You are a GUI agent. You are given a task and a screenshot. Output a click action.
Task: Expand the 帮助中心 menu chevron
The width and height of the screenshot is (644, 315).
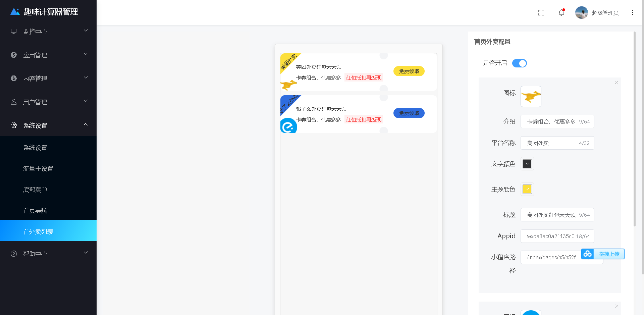86,253
